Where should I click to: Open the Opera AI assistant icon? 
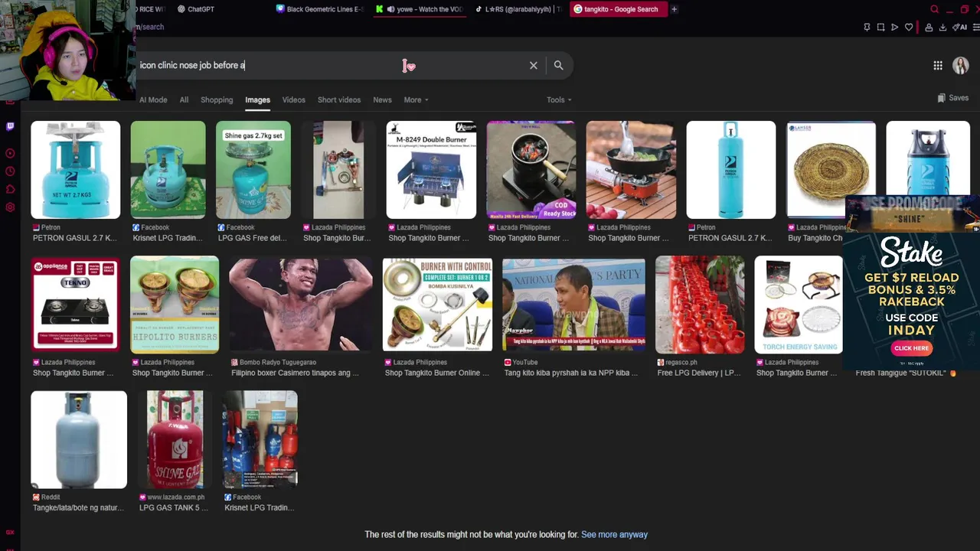point(960,28)
